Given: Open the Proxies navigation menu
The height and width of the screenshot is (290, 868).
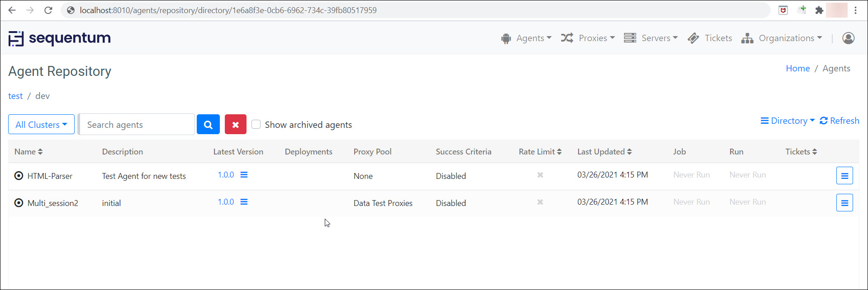Looking at the screenshot, I should (588, 38).
